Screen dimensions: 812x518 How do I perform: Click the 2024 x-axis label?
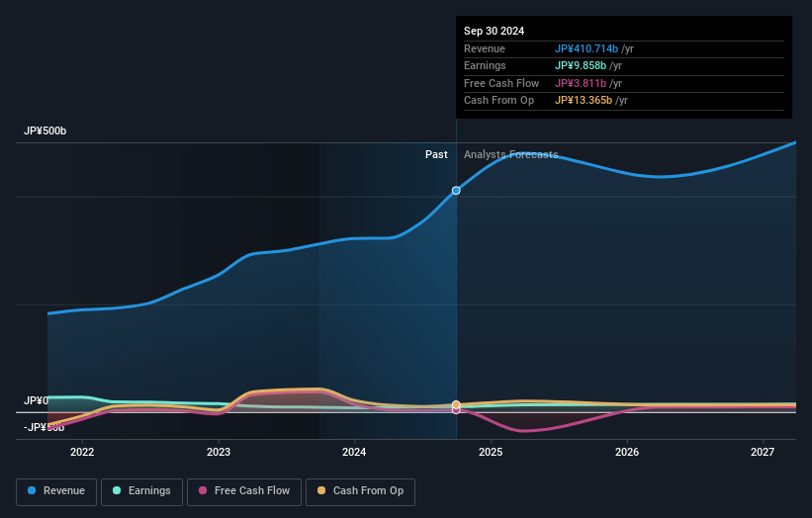click(x=354, y=452)
